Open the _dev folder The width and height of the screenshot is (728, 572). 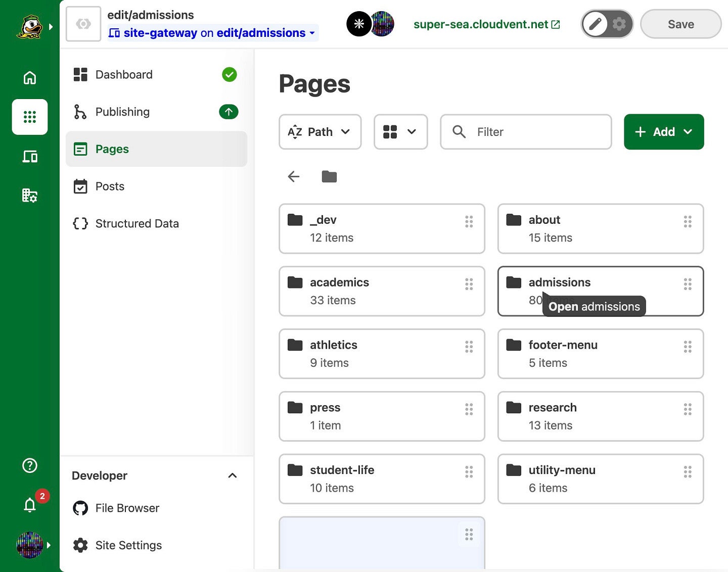[382, 228]
